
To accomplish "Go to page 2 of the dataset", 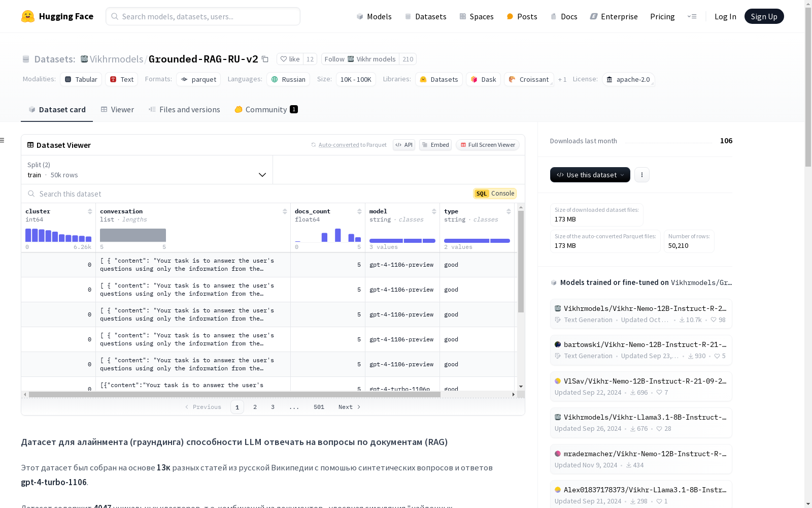I will tap(255, 407).
